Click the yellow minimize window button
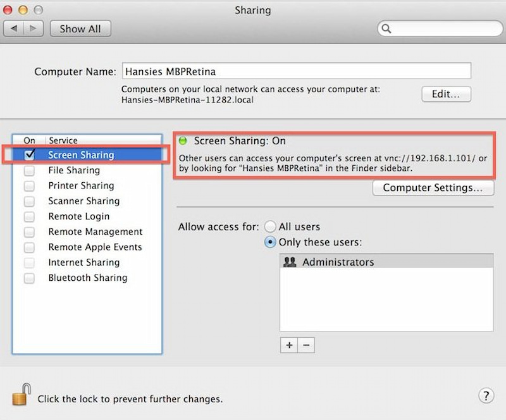The height and width of the screenshot is (420, 506). point(23,10)
